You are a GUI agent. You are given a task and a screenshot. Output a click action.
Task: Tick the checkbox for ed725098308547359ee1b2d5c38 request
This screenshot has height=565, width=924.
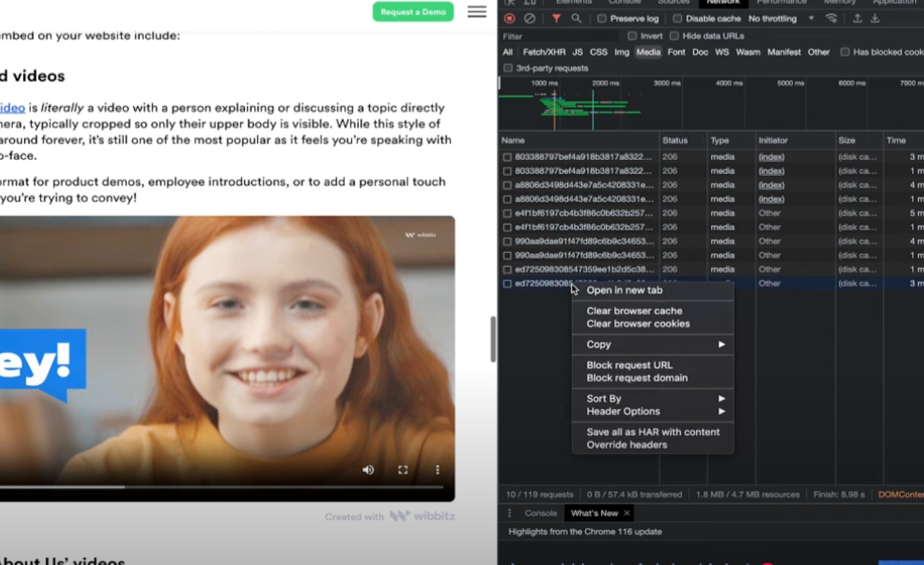point(507,269)
